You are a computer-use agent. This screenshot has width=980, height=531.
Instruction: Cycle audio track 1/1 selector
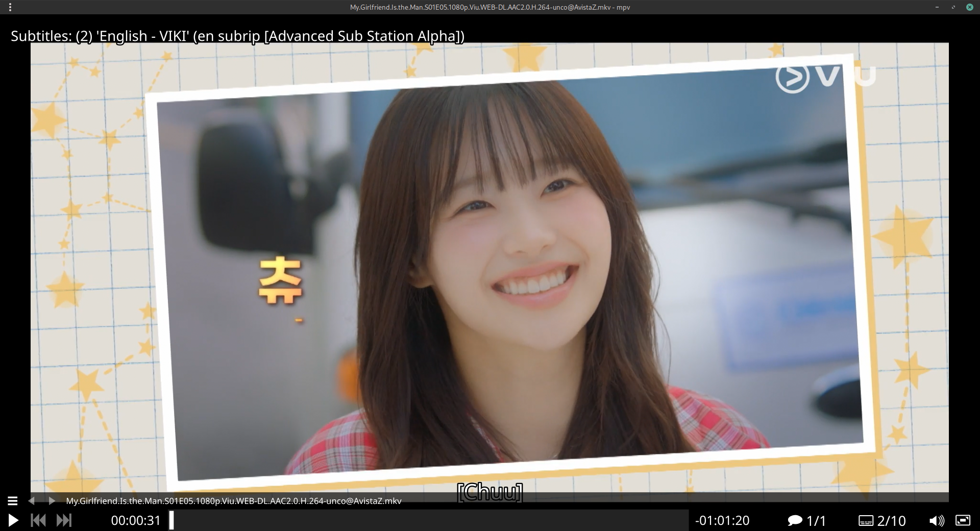(806, 520)
